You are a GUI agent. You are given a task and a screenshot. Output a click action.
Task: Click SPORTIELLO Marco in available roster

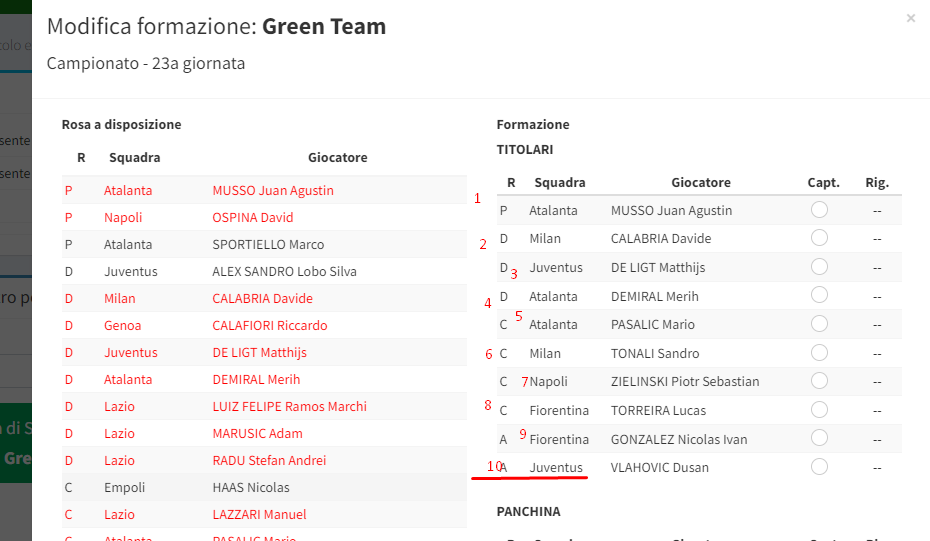coord(268,244)
